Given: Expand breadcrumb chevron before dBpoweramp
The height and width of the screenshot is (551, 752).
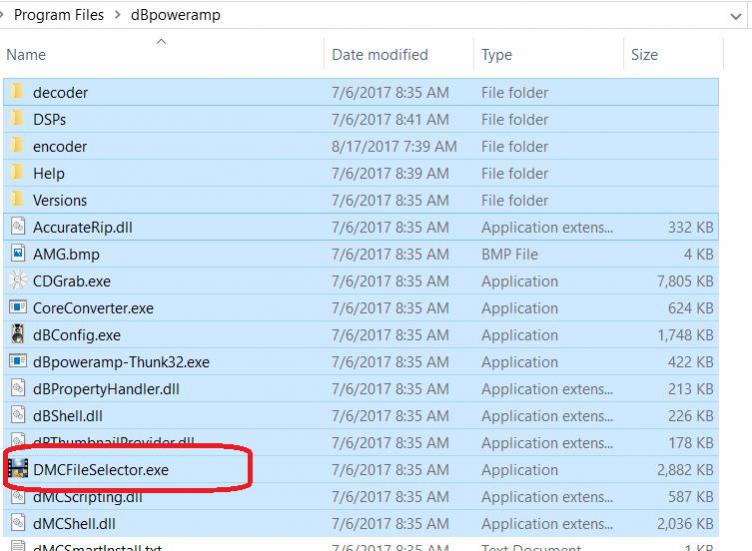Looking at the screenshot, I should [x=119, y=16].
